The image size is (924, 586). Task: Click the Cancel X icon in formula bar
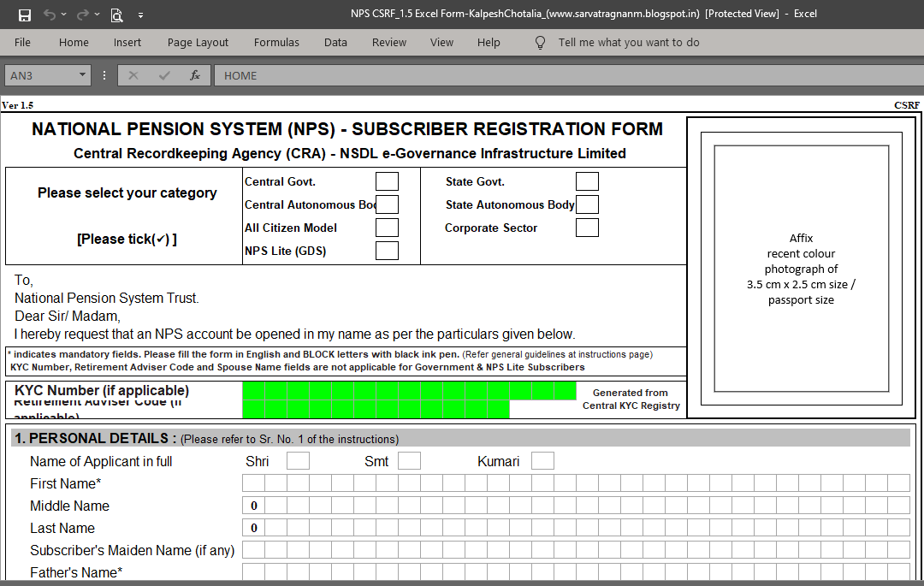[133, 75]
